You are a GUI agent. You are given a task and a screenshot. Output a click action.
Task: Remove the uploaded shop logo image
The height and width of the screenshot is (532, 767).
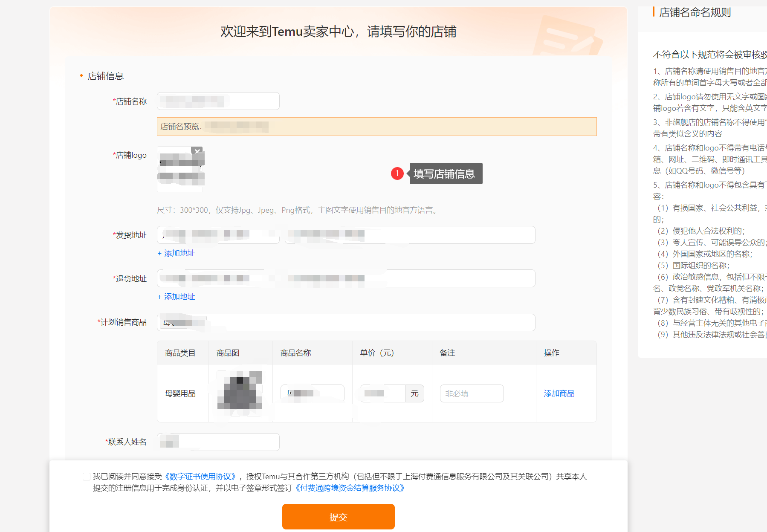197,151
